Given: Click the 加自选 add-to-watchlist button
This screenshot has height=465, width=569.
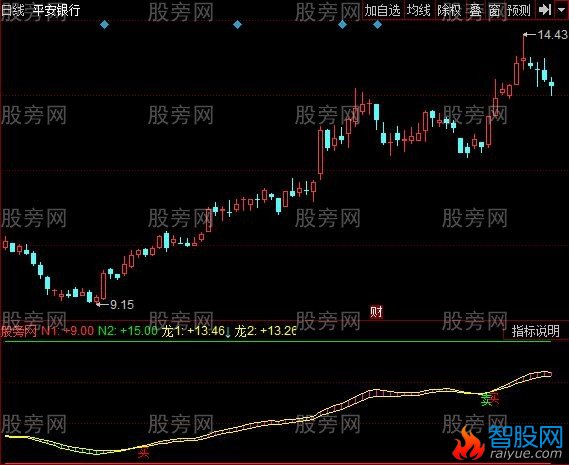Looking at the screenshot, I should (x=382, y=10).
